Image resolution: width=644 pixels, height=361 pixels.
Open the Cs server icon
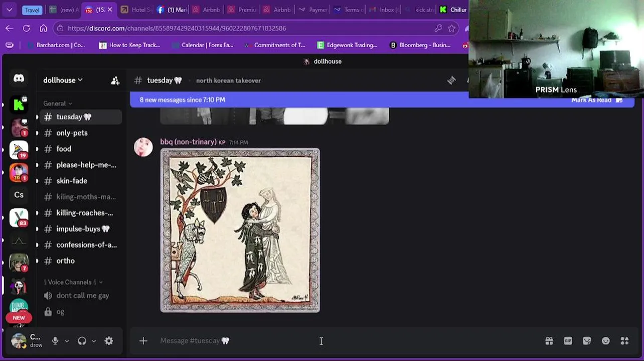click(19, 195)
